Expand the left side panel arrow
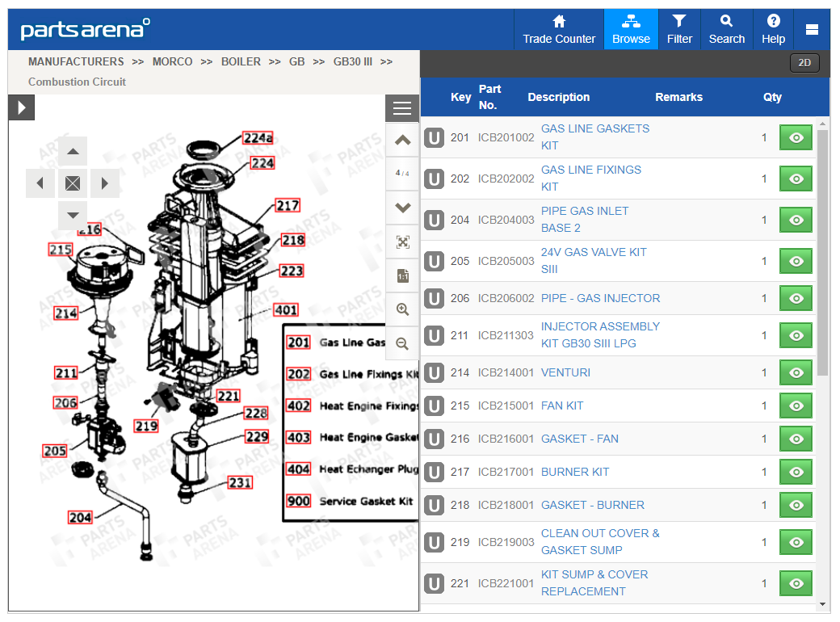The height and width of the screenshot is (622, 840). click(22, 107)
